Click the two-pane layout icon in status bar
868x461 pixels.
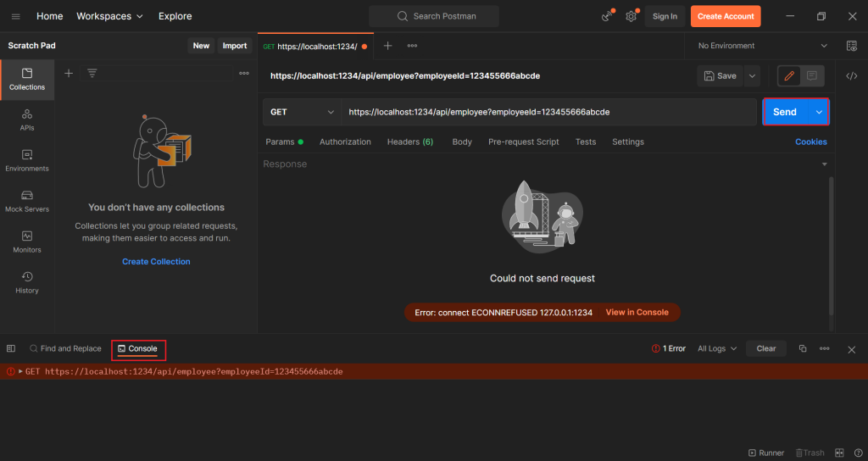[x=839, y=453]
